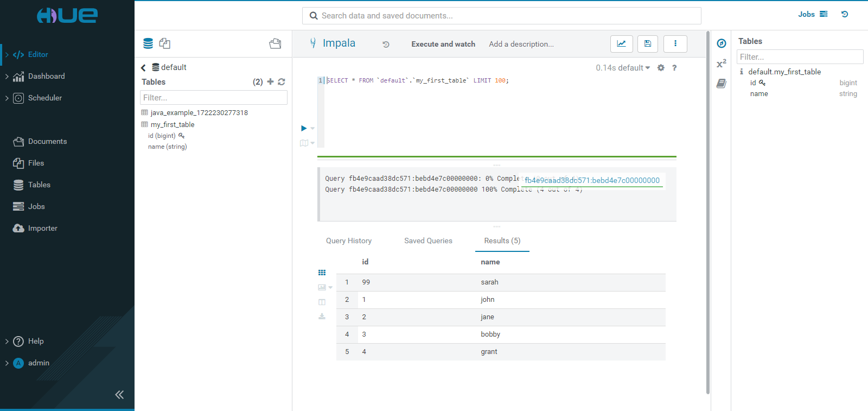Refresh the Tables list in the left panel
The width and height of the screenshot is (868, 411).
[x=282, y=82]
